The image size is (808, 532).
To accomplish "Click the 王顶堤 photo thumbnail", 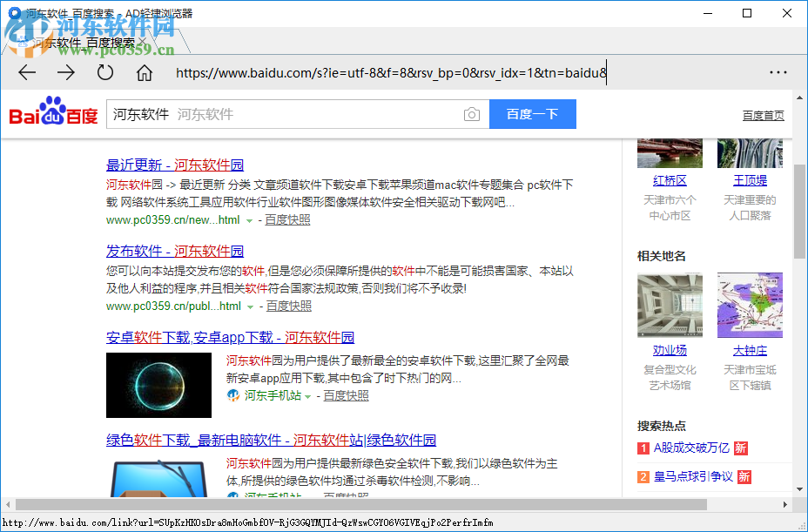I will [750, 153].
